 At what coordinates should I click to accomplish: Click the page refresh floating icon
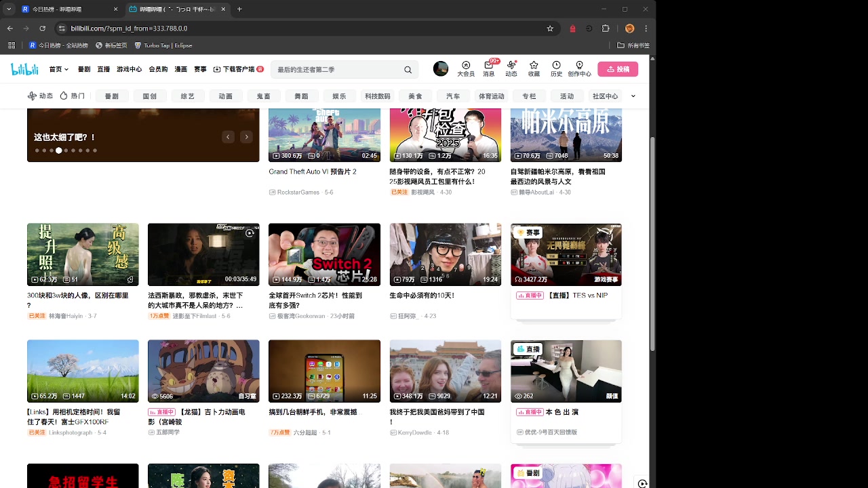tap(642, 483)
